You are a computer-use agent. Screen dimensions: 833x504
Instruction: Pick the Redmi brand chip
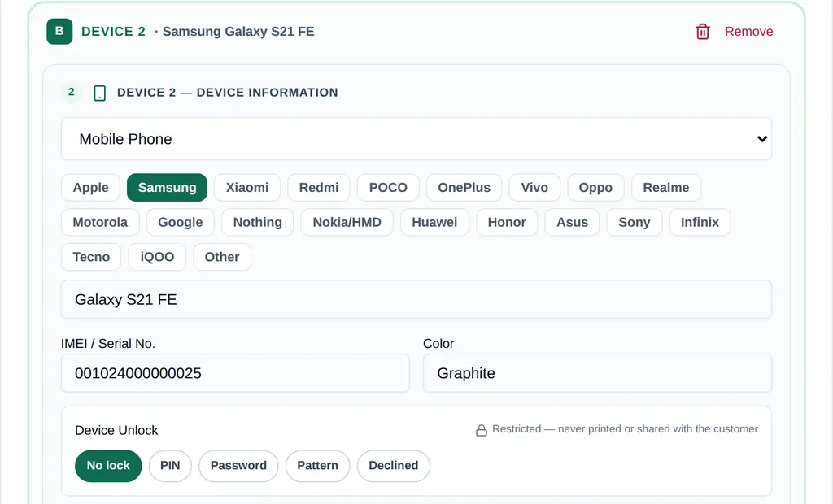click(319, 188)
